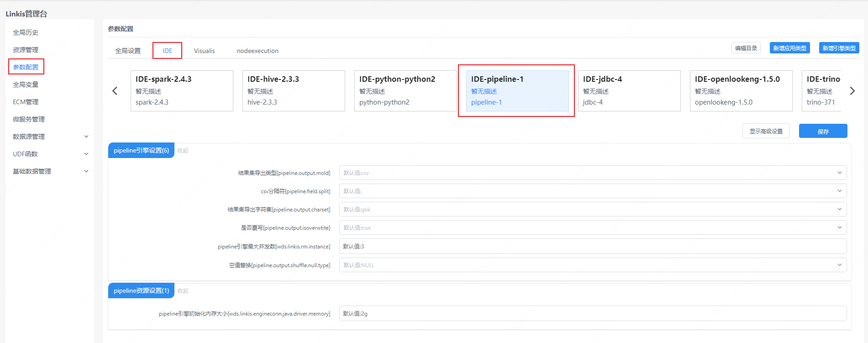The width and height of the screenshot is (868, 343).
Task: Expand the 基础数据管理 sidebar menu
Action: 50,171
